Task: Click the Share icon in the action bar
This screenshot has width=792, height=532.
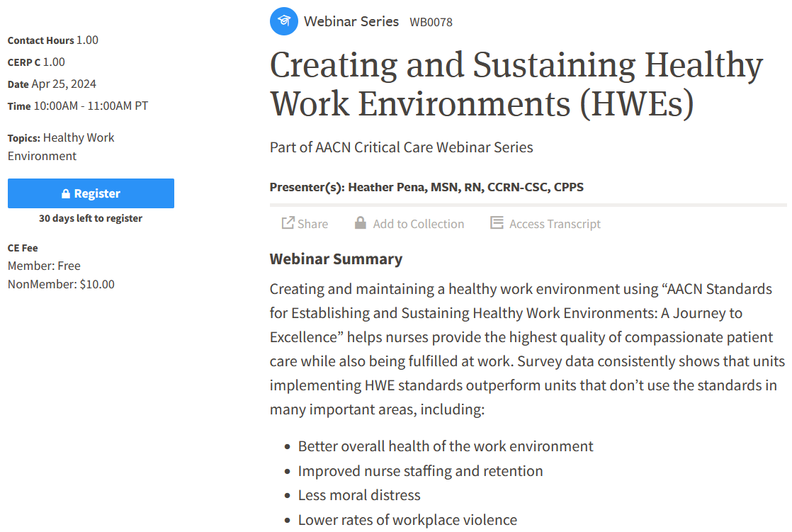Action: 288,222
